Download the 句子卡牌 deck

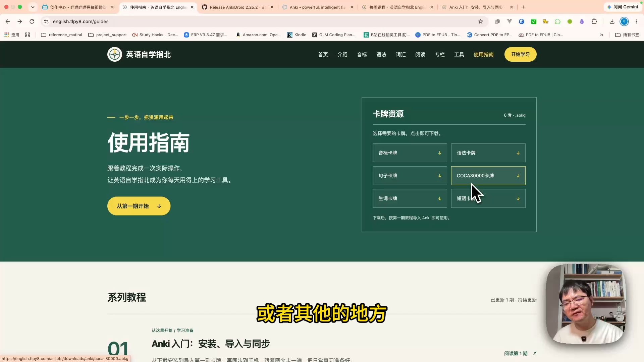coord(410,176)
